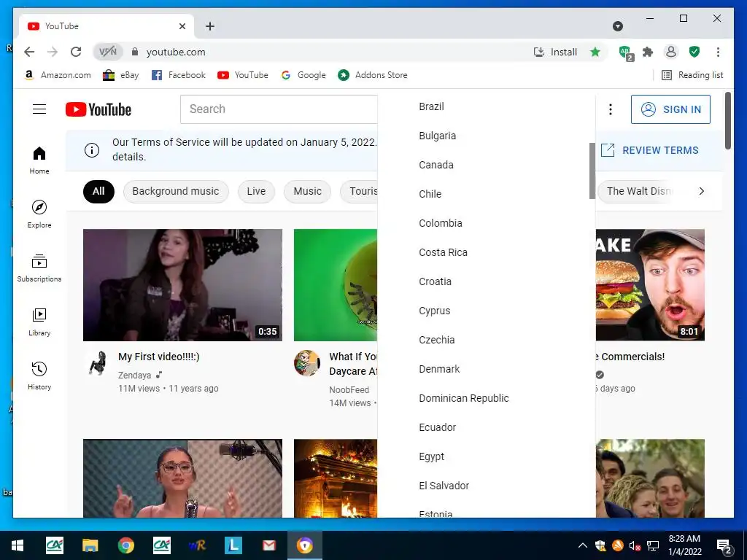Open Gmail from the taskbar
The width and height of the screenshot is (747, 560).
[269, 545]
